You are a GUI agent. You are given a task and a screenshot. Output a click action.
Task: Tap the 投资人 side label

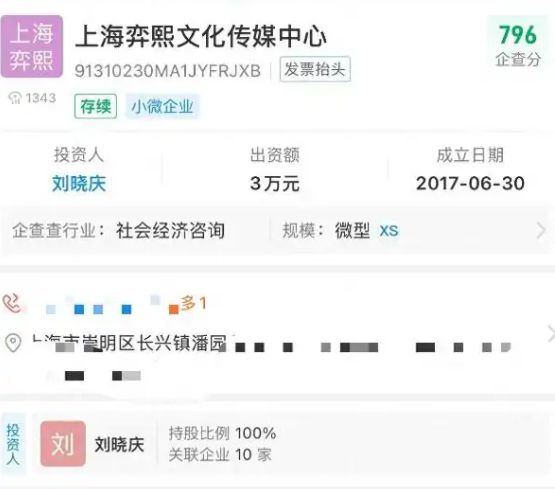click(13, 444)
